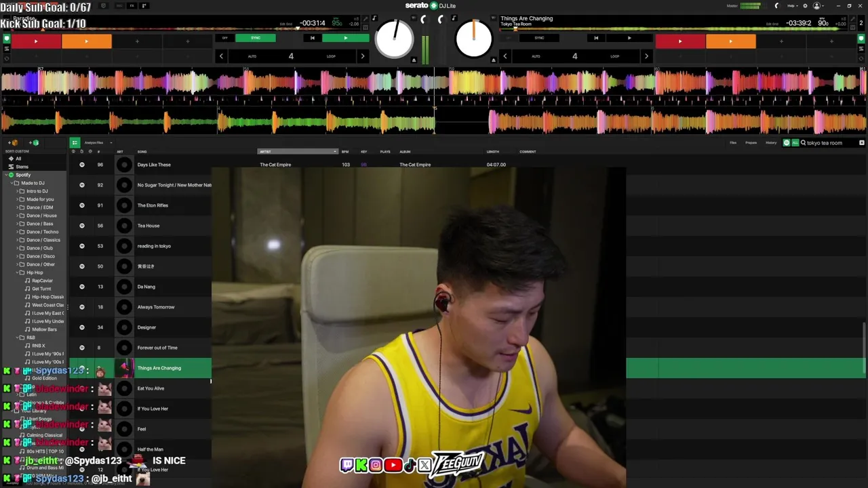The height and width of the screenshot is (488, 868).
Task: Open Serato settings gear
Action: pyautogui.click(x=805, y=5)
